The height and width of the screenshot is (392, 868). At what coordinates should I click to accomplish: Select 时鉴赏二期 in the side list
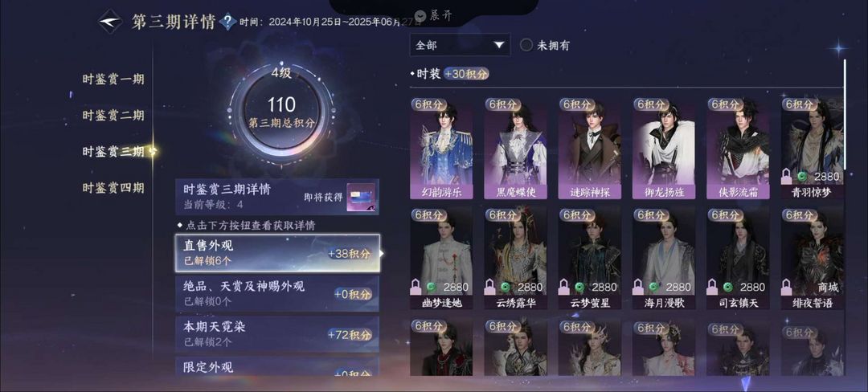tap(113, 116)
